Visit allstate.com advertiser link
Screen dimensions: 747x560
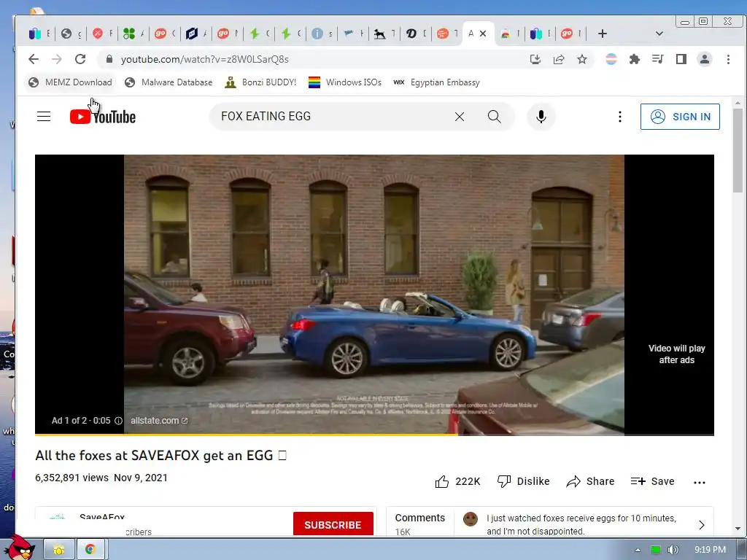pos(159,421)
